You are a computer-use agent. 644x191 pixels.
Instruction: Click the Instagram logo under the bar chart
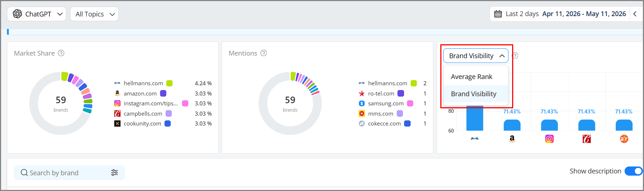point(549,139)
